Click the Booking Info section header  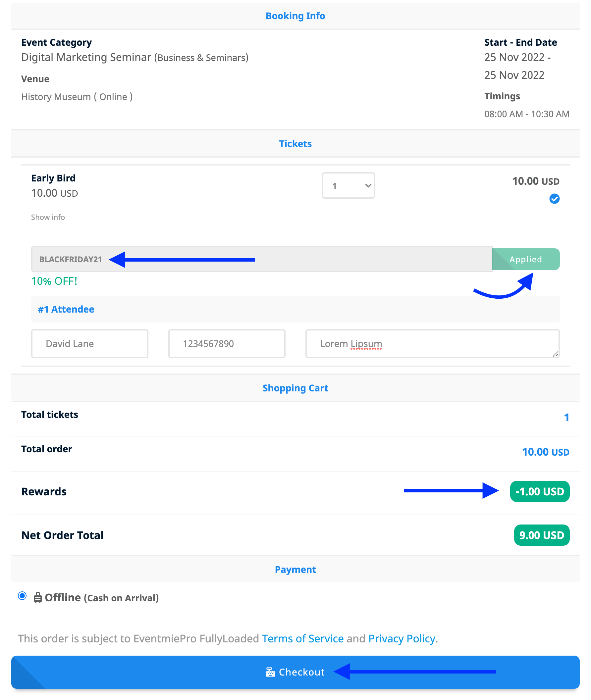[295, 16]
